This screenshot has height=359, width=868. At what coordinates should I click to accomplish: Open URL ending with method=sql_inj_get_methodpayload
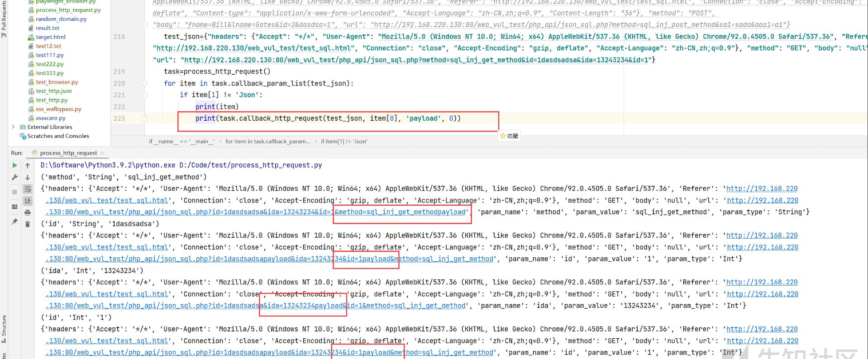coord(257,212)
